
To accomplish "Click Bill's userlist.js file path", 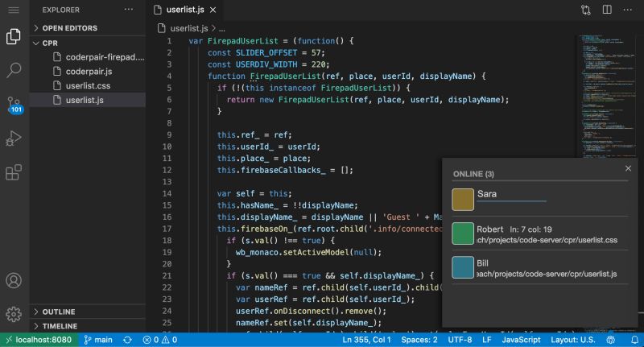I will pyautogui.click(x=547, y=274).
